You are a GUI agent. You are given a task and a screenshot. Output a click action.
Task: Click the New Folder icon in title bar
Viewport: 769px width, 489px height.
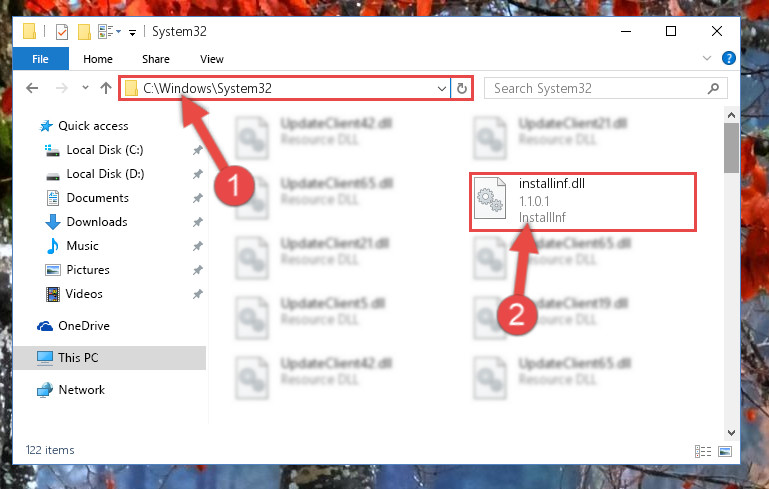[84, 32]
